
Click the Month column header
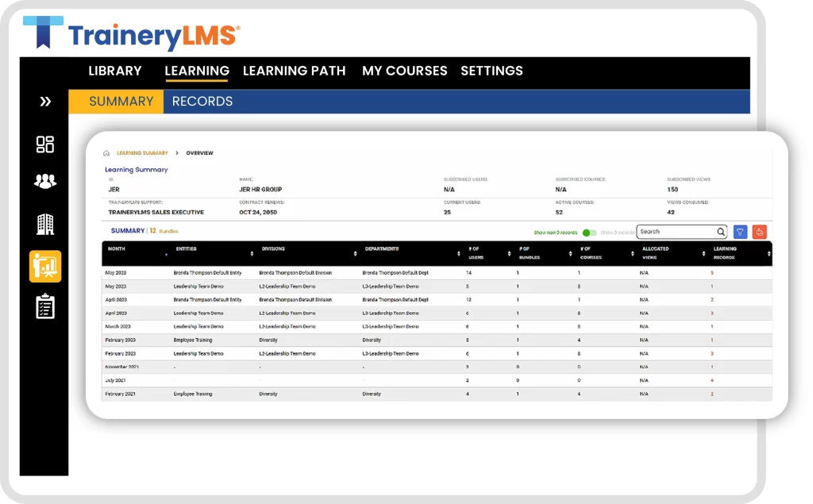tap(116, 249)
